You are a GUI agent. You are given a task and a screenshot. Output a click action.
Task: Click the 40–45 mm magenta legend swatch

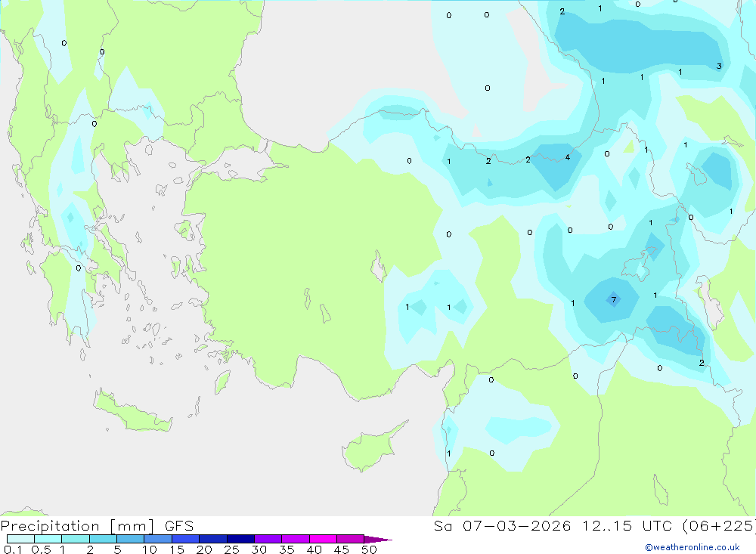pos(323,539)
